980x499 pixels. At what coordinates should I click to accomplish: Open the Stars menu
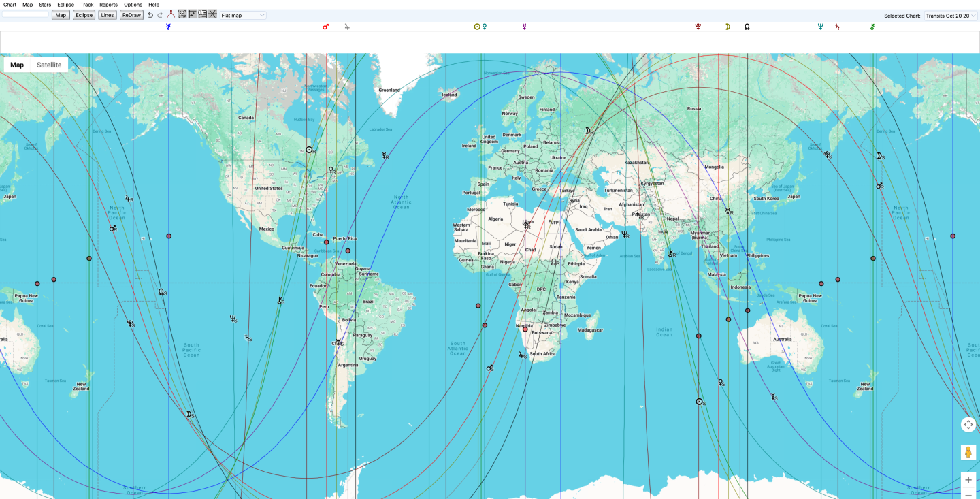click(45, 5)
